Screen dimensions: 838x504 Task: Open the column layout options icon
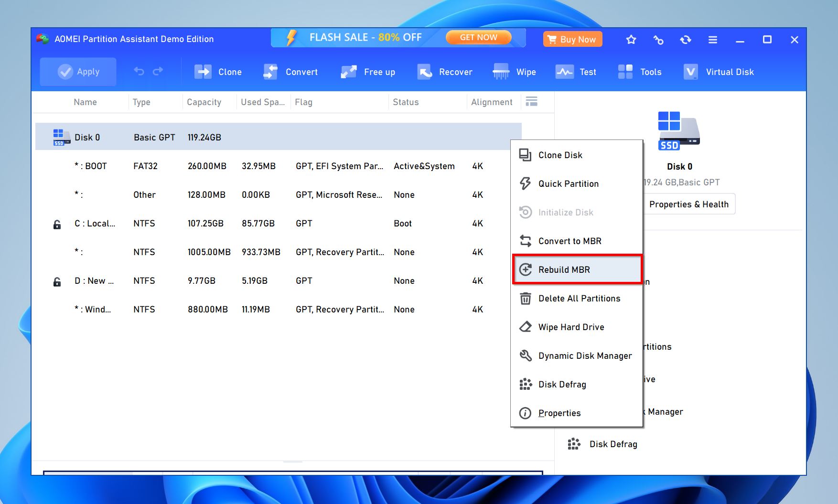(x=531, y=101)
